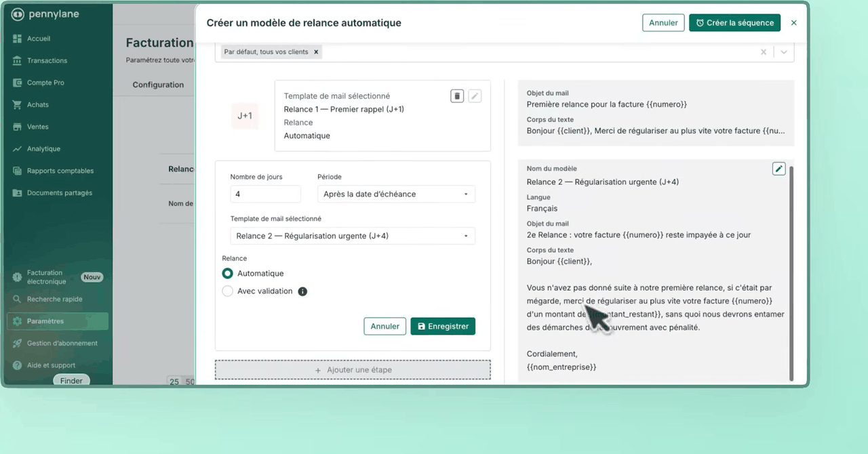Click the info icon beside Avec validation

tap(302, 291)
